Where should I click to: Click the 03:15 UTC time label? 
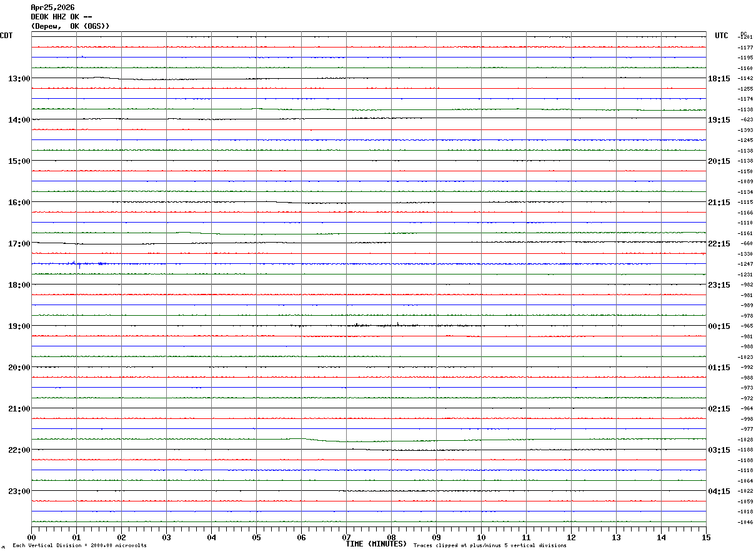tap(719, 450)
